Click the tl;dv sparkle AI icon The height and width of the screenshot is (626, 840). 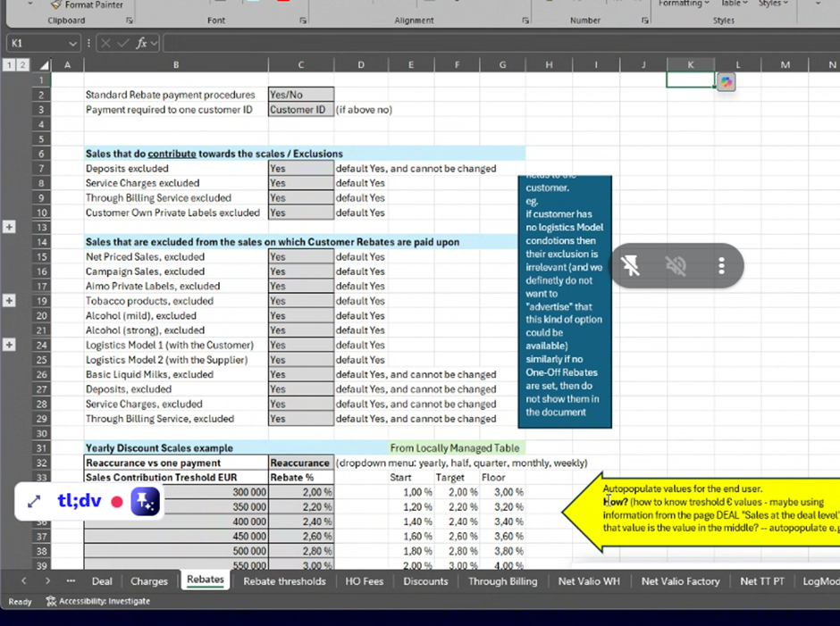[146, 502]
